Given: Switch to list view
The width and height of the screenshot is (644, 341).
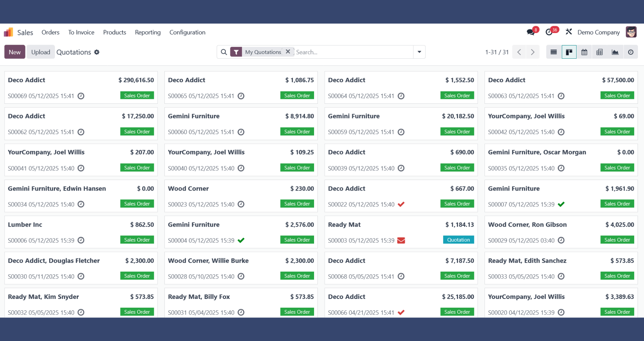Looking at the screenshot, I should tap(553, 52).
